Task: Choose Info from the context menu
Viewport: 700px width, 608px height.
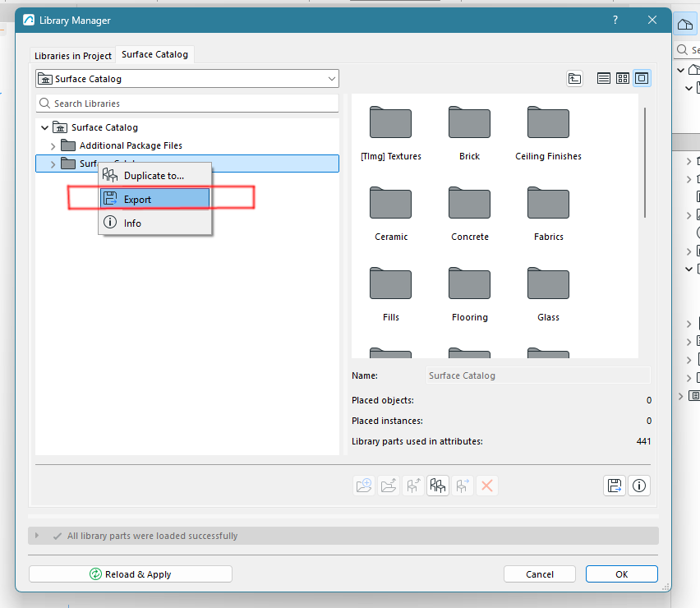Action: pyautogui.click(x=154, y=223)
